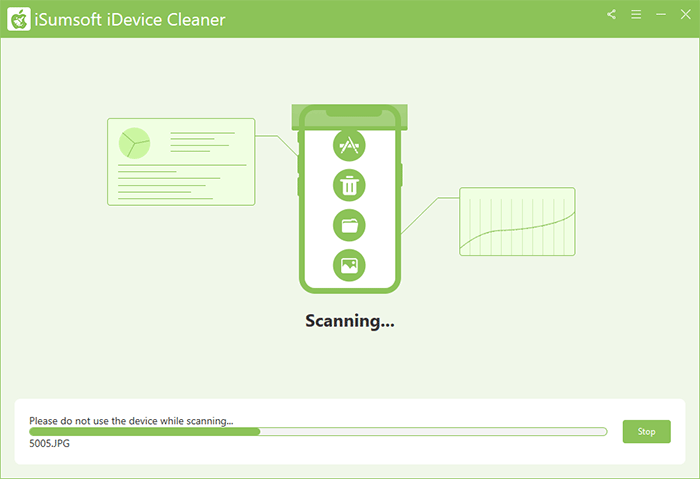Click the pie chart report illustration
The image size is (700, 479).
[x=181, y=162]
